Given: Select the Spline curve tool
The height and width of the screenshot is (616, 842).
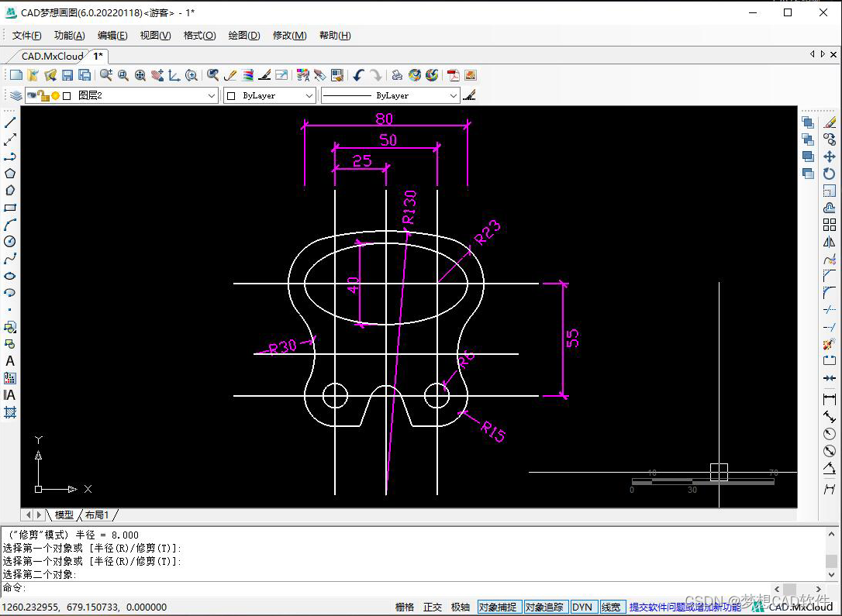Looking at the screenshot, I should [x=9, y=259].
